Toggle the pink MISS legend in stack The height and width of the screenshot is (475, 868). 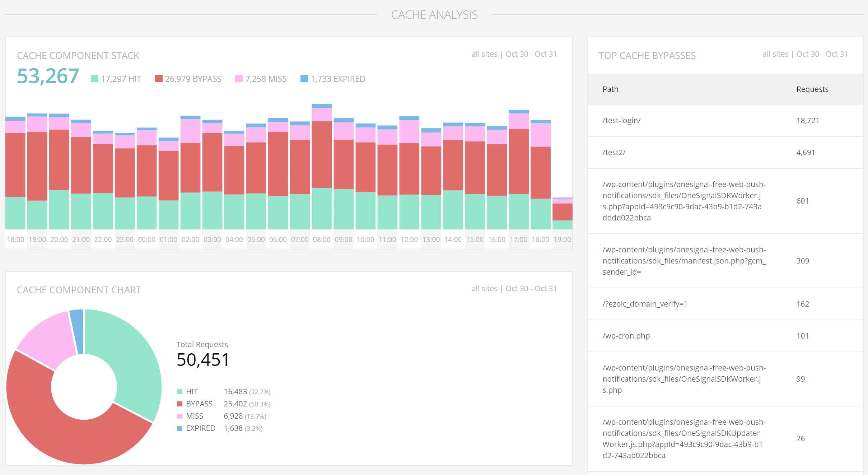click(239, 79)
